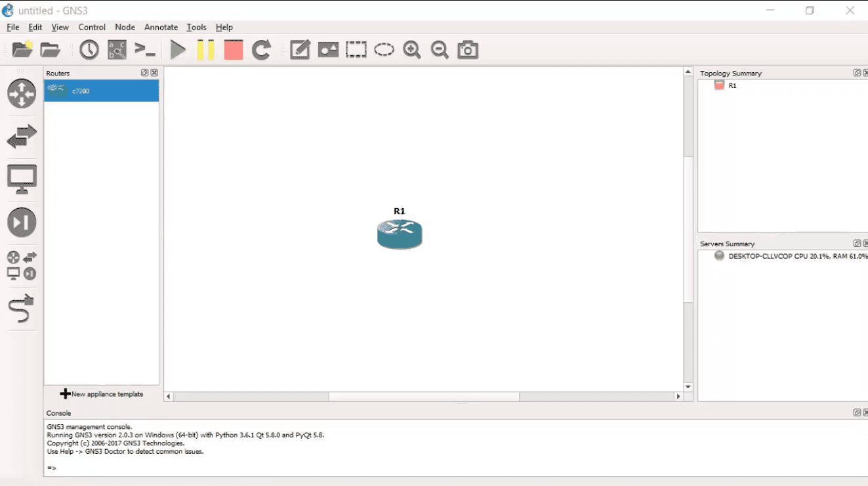Open the Help menu
This screenshot has height=486, width=868.
click(x=224, y=27)
